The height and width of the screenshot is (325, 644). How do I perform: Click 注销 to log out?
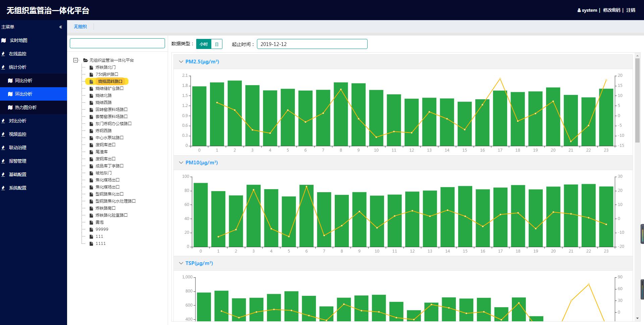(x=631, y=10)
